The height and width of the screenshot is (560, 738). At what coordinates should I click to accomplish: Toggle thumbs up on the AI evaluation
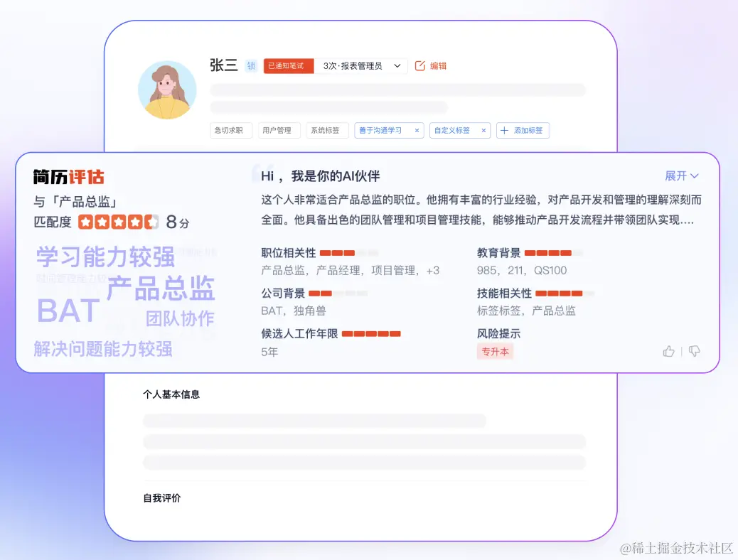pyautogui.click(x=668, y=351)
